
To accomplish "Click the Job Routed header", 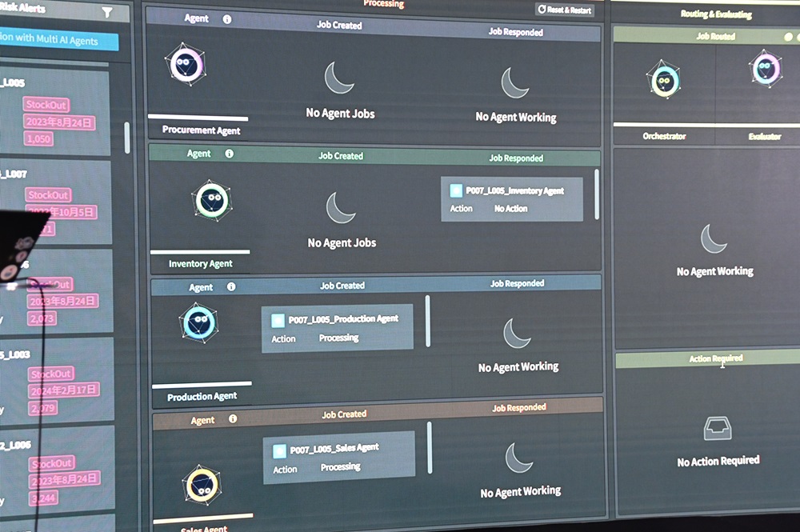I will click(715, 36).
